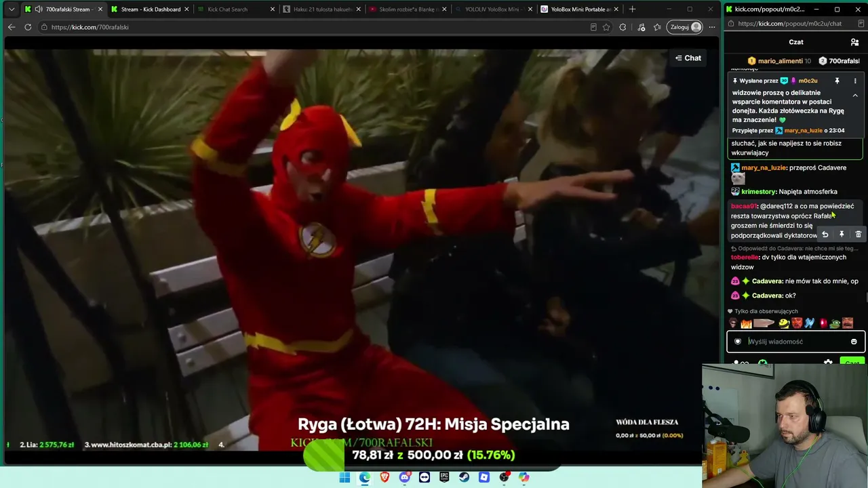Switch to Skolim rozbie*a Blankę tab

(408, 9)
